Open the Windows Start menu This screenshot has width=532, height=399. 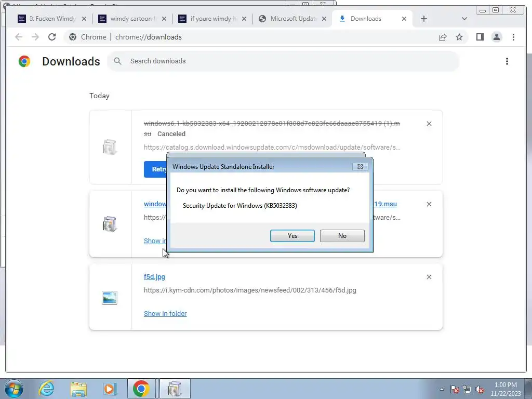[x=14, y=389]
